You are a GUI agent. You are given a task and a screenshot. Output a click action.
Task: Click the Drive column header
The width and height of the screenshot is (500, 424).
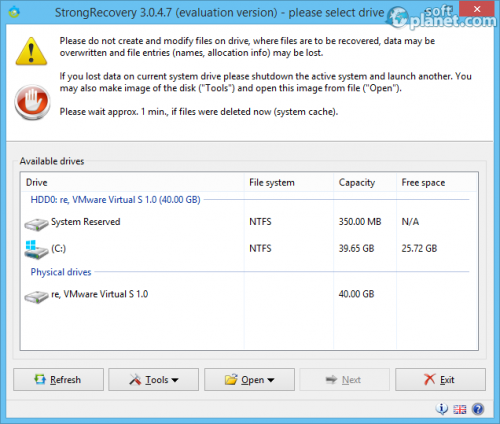[x=133, y=183]
